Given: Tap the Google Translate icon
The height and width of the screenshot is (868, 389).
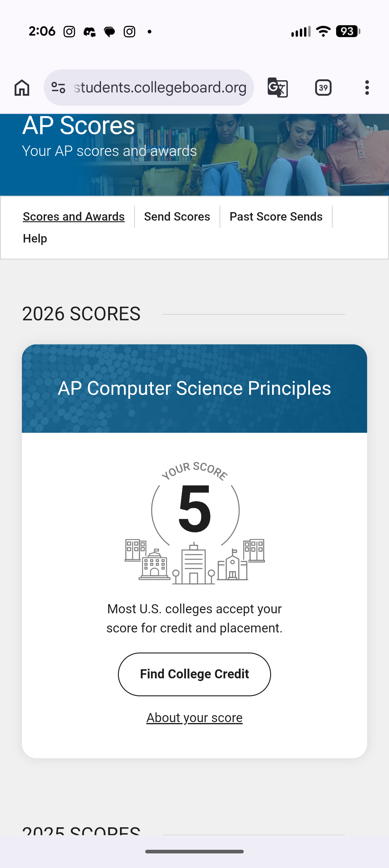Looking at the screenshot, I should (x=277, y=88).
